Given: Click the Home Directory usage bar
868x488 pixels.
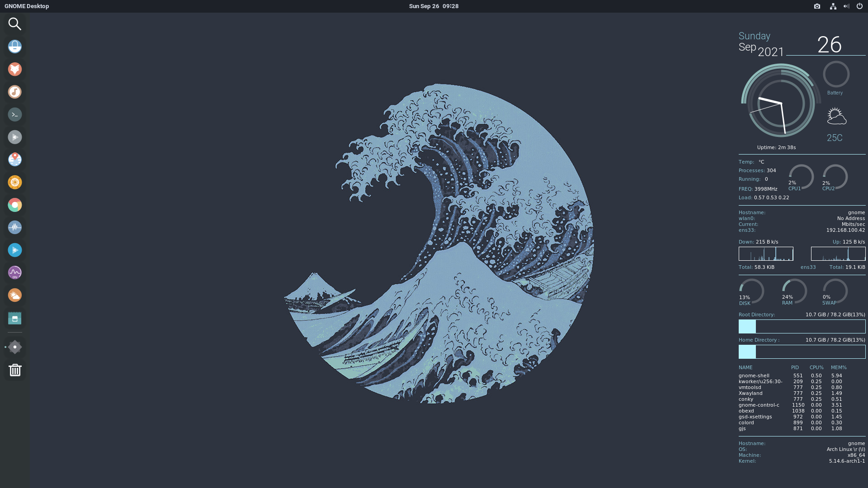Looking at the screenshot, I should tap(802, 352).
